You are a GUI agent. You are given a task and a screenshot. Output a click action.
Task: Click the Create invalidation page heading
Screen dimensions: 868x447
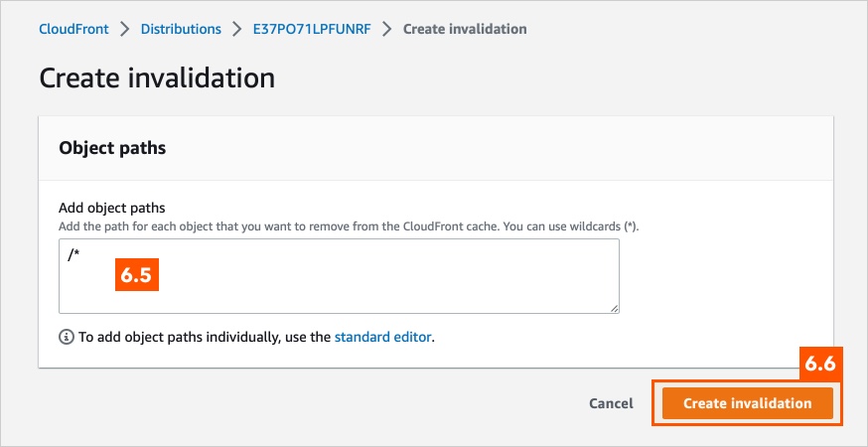[157, 77]
